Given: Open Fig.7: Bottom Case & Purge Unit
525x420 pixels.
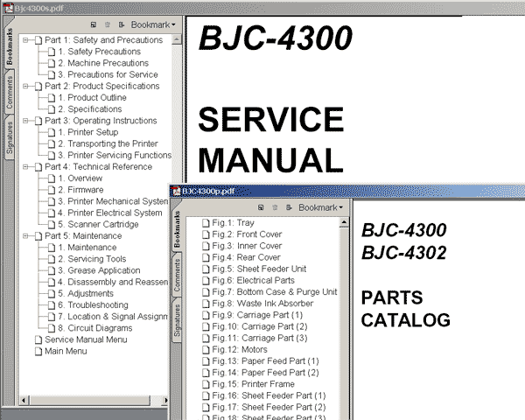Looking at the screenshot, I should pos(275,292).
